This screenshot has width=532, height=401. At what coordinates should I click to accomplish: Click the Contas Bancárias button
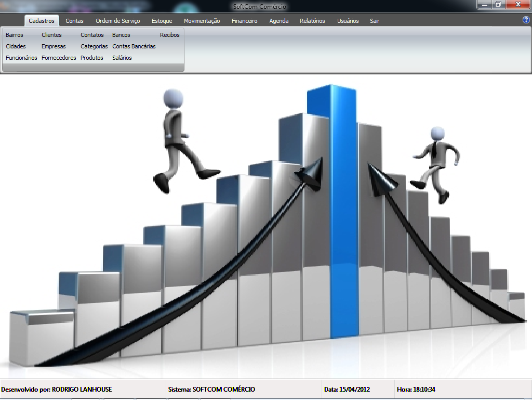pyautogui.click(x=134, y=46)
